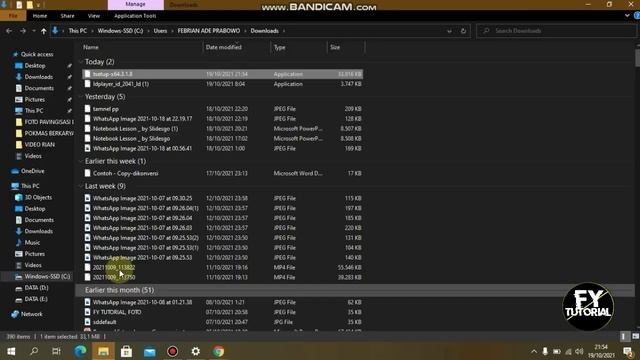
Task: Open the VIDEO RIAN folder in sidebar
Action: [39, 144]
